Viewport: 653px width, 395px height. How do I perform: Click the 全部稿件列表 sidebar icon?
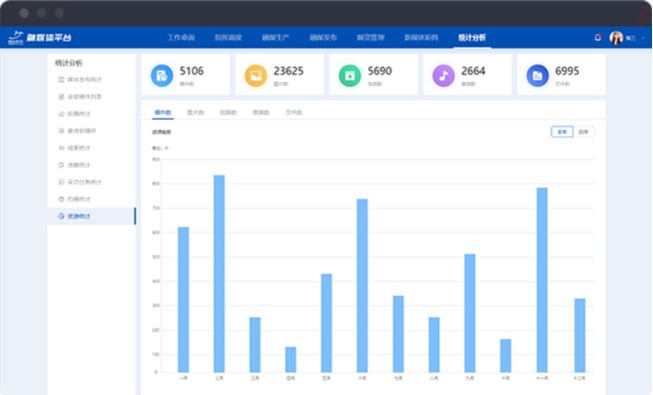(x=61, y=96)
